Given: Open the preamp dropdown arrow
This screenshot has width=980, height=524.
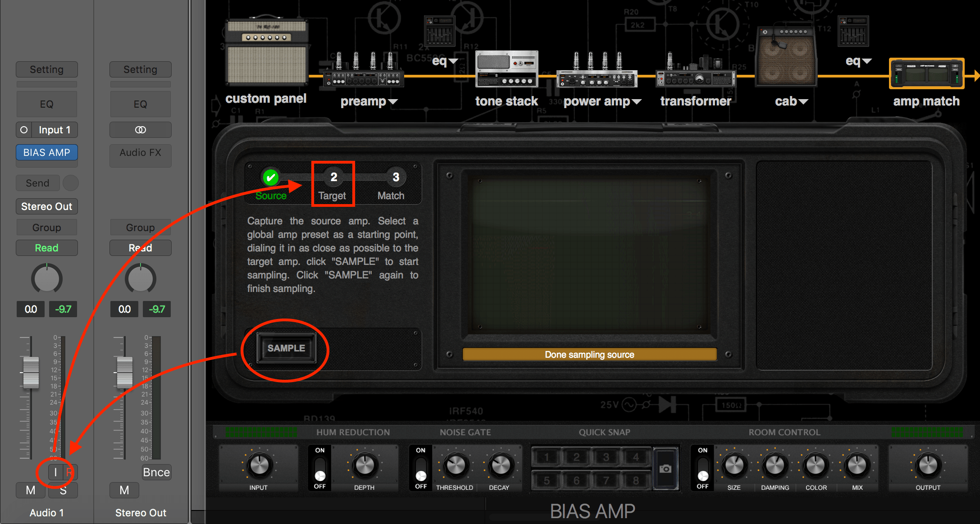Looking at the screenshot, I should 394,101.
